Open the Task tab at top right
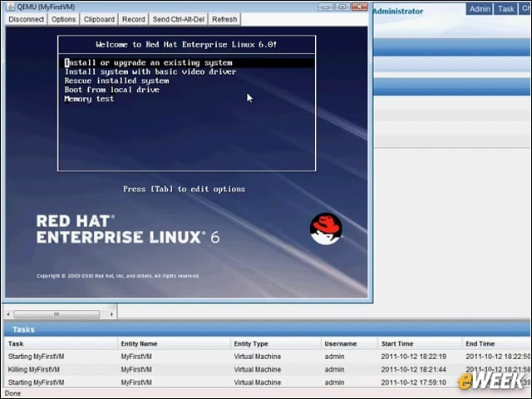Viewport: 532px width, 399px height. tap(505, 9)
